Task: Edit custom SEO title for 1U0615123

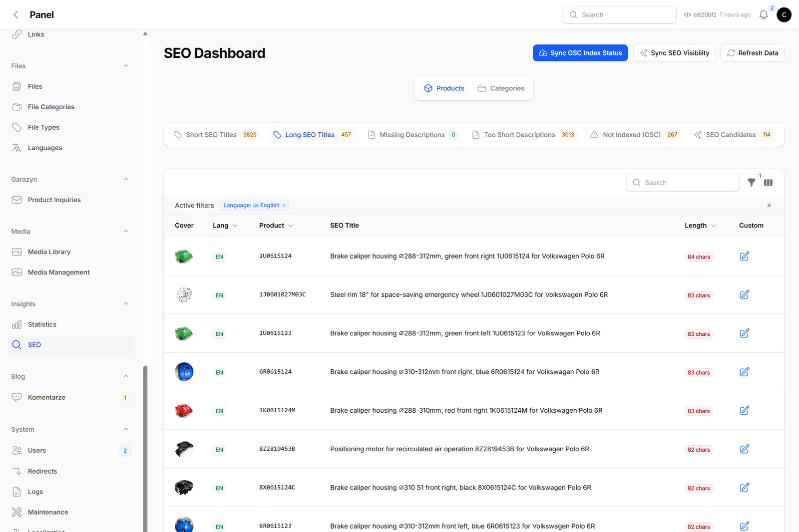Action: click(745, 333)
